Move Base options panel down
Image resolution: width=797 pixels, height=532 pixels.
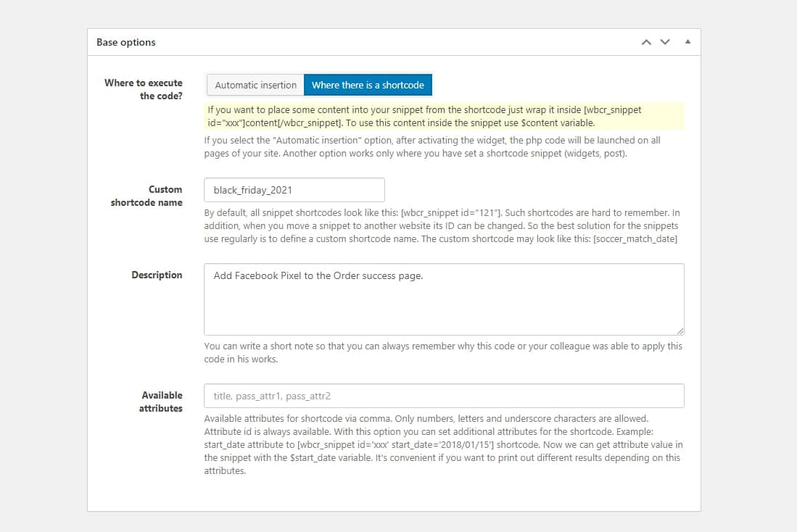[665, 42]
